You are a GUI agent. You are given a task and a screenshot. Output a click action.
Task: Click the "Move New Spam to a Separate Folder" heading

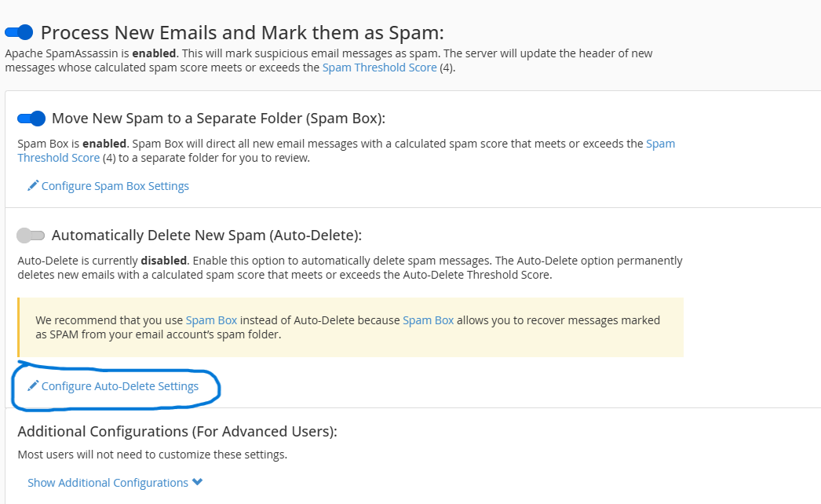click(218, 119)
